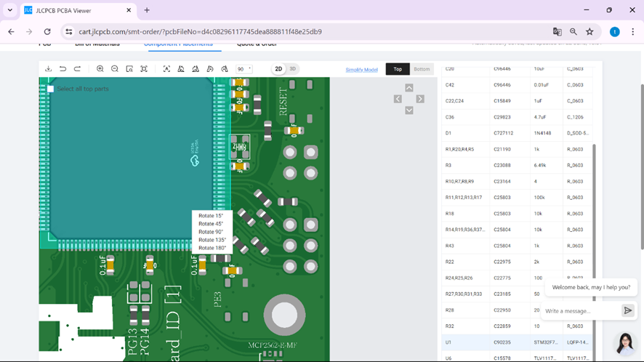Pan the board view right with arrow

[420, 99]
